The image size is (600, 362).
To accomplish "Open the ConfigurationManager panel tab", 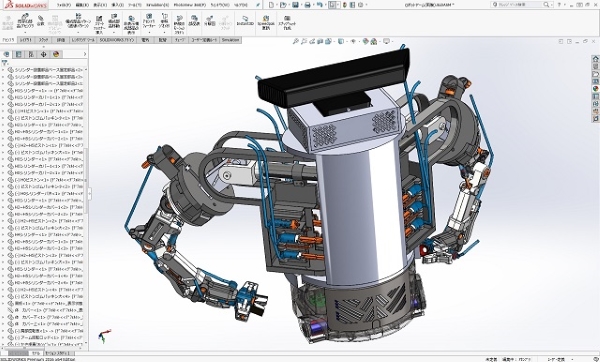I will pos(31,54).
